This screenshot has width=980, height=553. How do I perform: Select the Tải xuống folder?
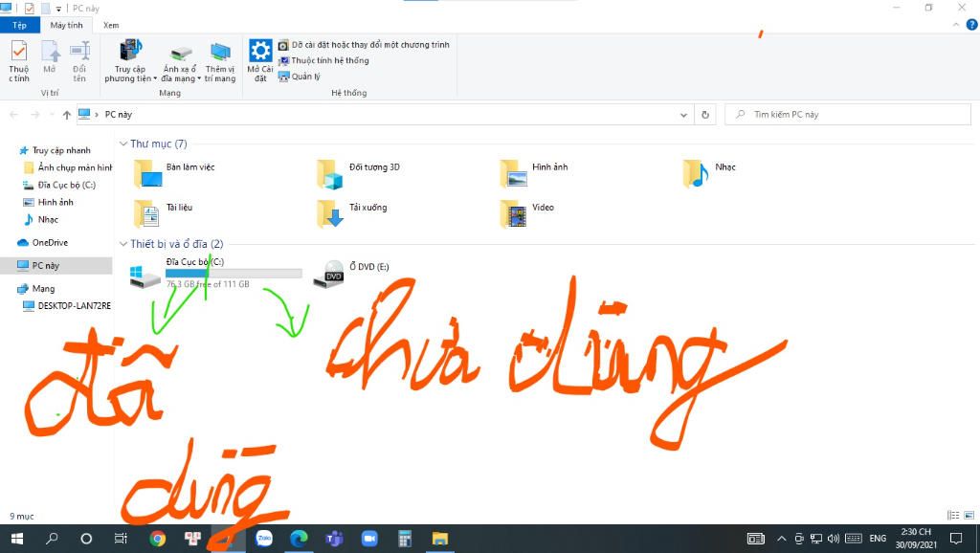(352, 213)
